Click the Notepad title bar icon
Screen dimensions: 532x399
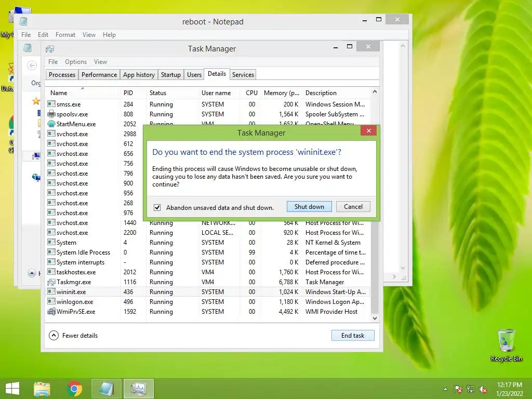tap(23, 21)
